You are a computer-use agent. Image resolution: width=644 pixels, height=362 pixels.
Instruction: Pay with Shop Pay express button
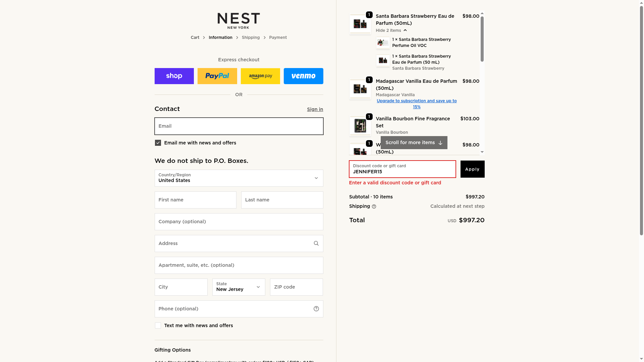tap(174, 76)
